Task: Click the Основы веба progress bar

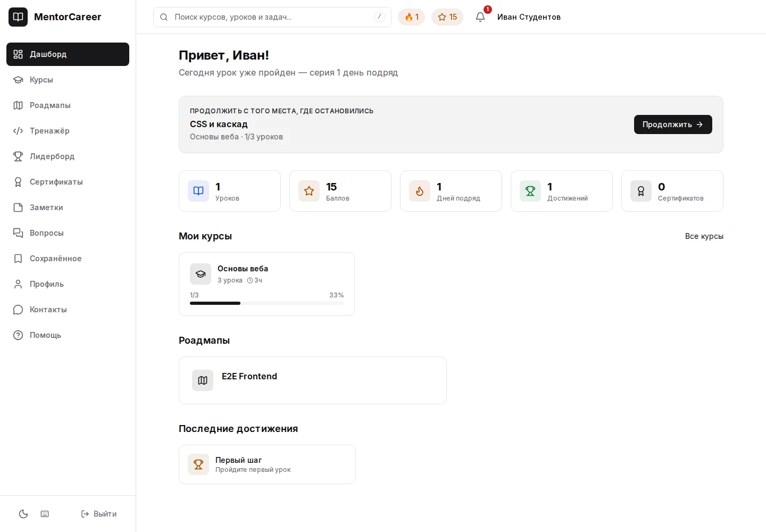Action: coord(267,303)
